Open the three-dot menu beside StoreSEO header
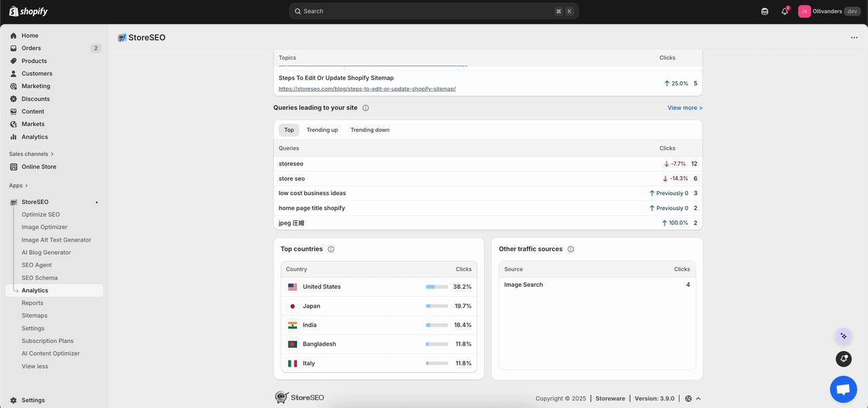Viewport: 868px width, 408px height. (x=854, y=37)
